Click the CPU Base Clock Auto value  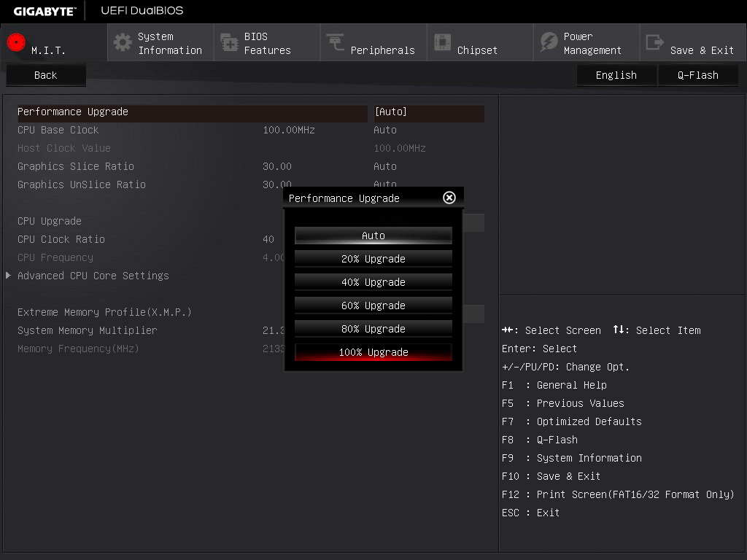click(x=385, y=130)
